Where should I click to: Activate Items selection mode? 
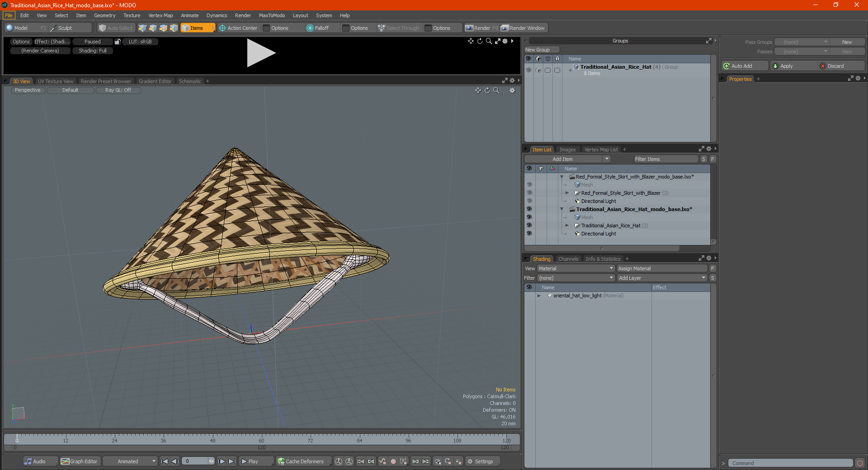(198, 28)
